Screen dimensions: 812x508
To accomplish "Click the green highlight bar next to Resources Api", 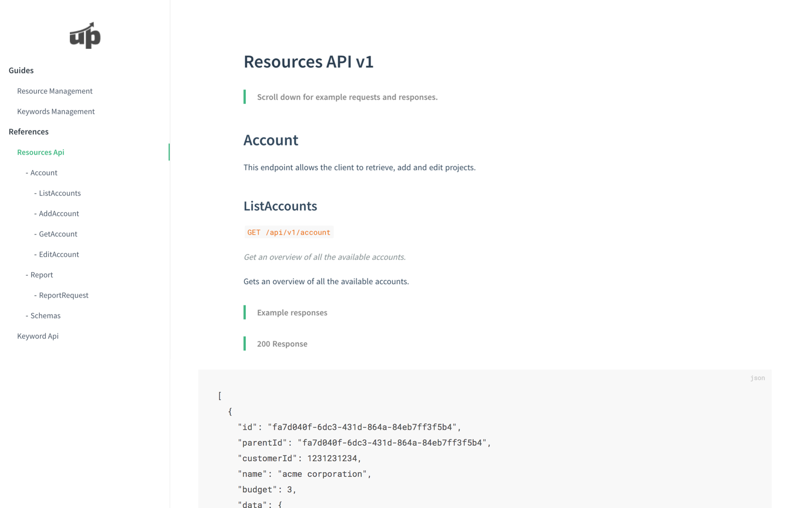I will [x=169, y=152].
